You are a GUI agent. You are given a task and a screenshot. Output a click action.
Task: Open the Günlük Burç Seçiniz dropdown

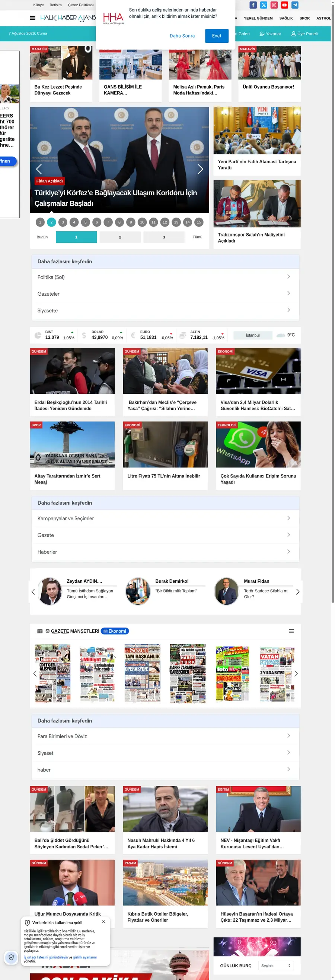275,965
